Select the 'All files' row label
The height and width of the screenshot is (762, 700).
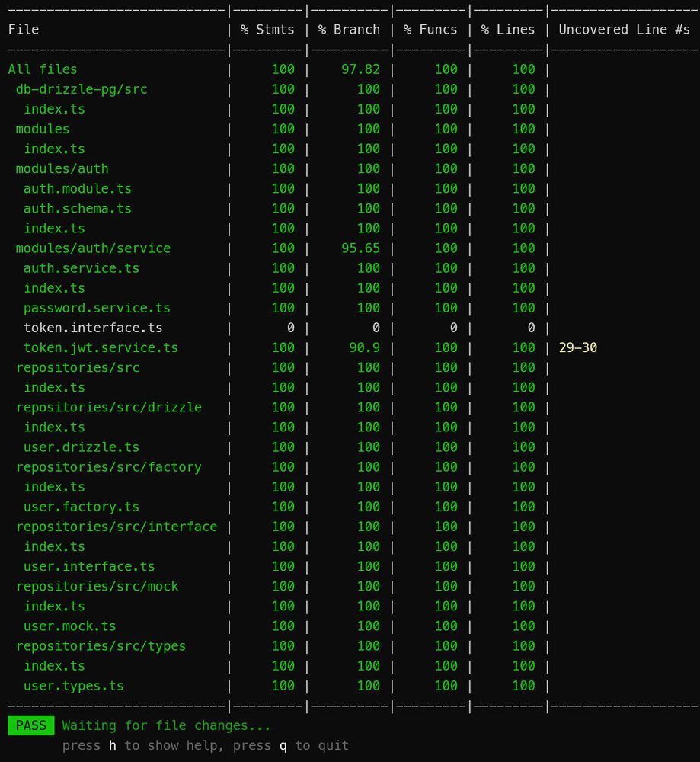coord(42,69)
